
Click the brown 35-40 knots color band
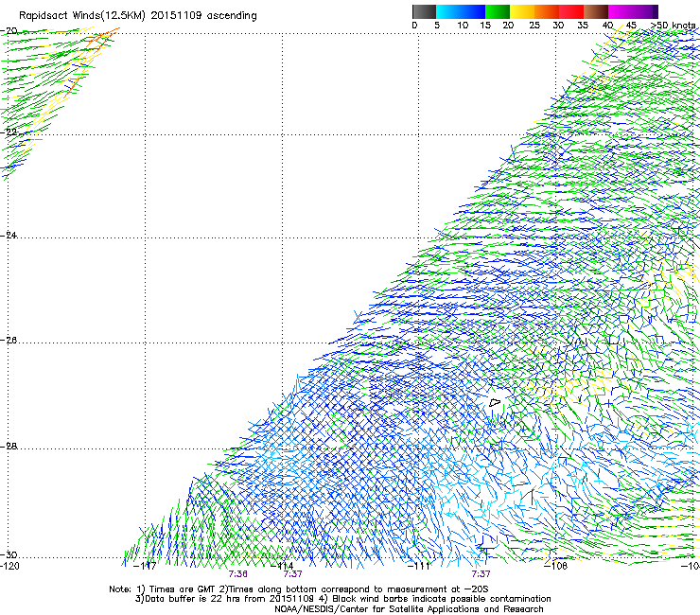pos(596,11)
